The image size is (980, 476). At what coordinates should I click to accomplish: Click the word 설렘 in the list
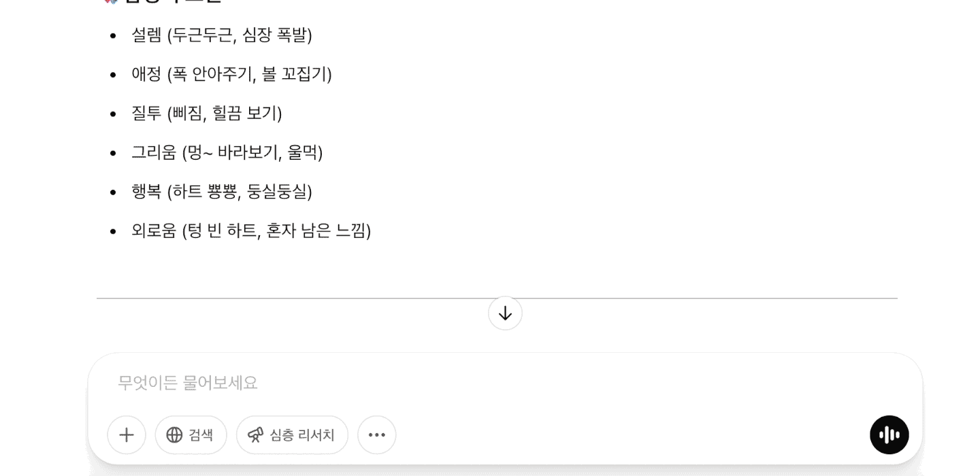click(x=146, y=35)
